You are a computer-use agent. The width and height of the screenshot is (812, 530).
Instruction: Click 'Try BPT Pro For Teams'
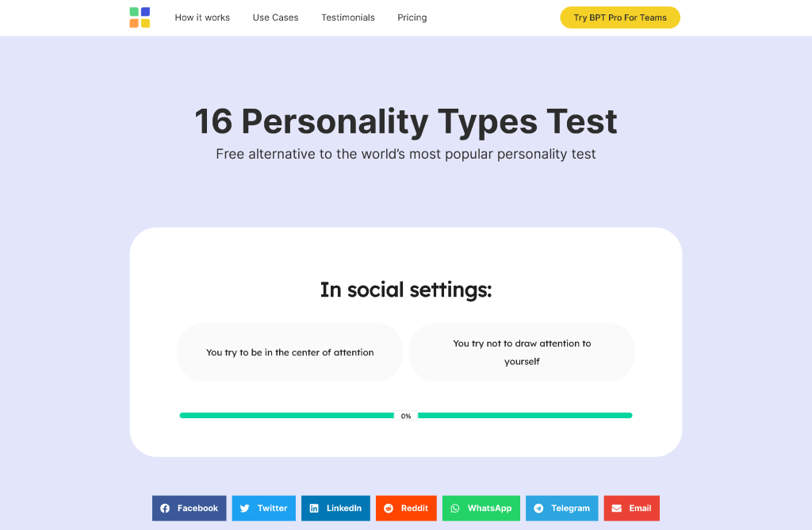[619, 17]
